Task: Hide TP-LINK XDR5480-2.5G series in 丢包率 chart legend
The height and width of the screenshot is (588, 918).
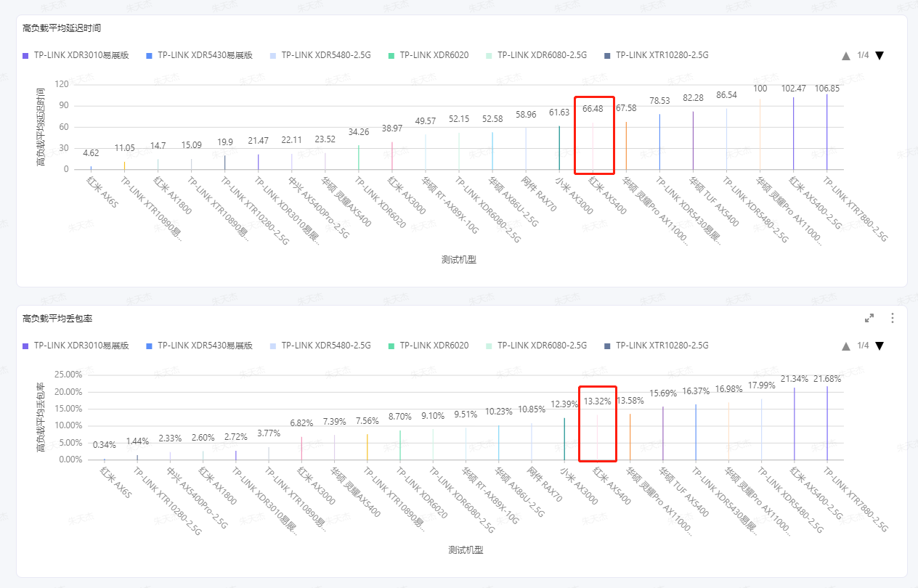Action: [x=320, y=346]
